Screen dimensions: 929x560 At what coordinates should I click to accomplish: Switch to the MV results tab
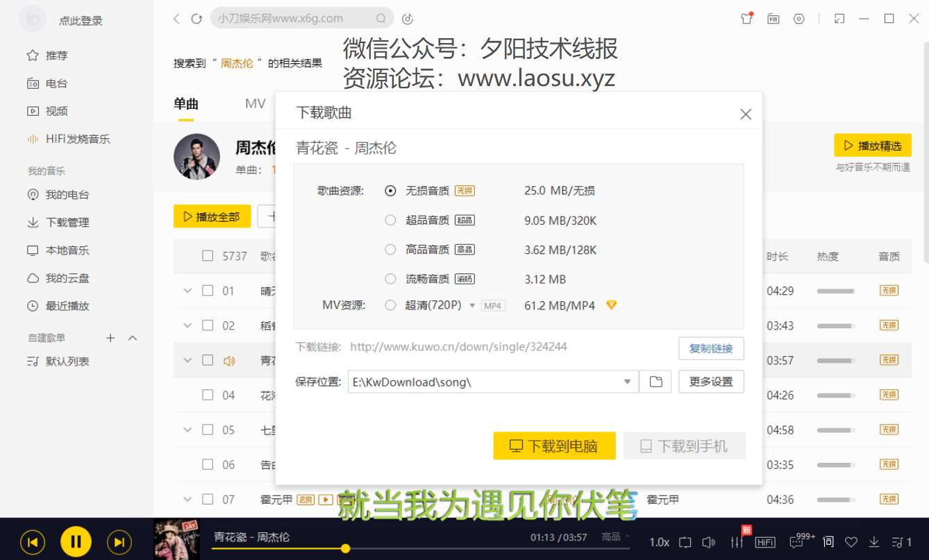(255, 103)
